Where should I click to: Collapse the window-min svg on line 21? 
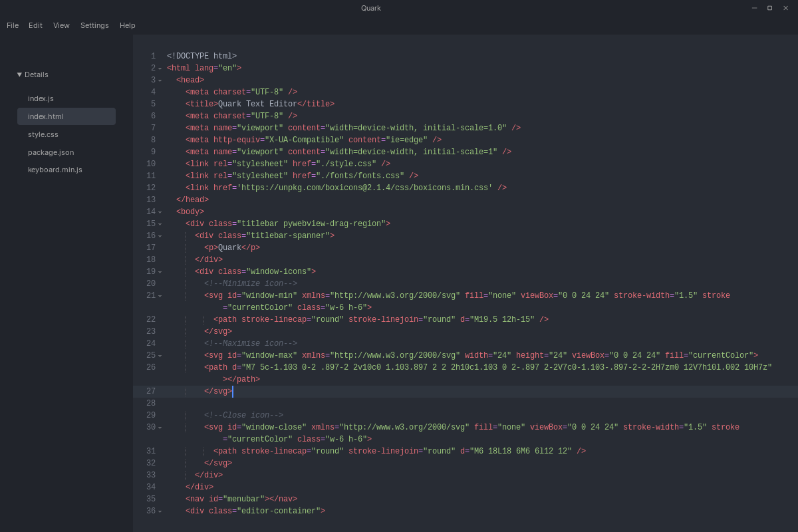(x=160, y=295)
